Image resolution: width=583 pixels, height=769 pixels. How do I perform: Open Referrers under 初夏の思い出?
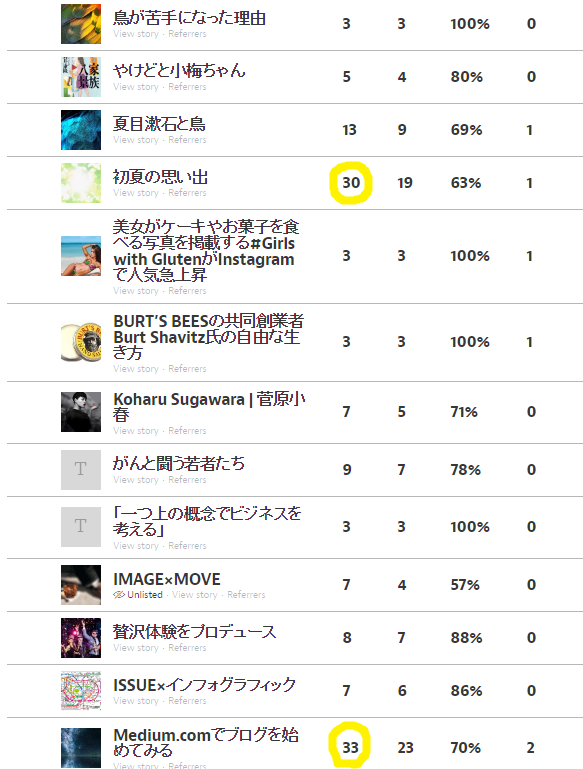tap(187, 193)
